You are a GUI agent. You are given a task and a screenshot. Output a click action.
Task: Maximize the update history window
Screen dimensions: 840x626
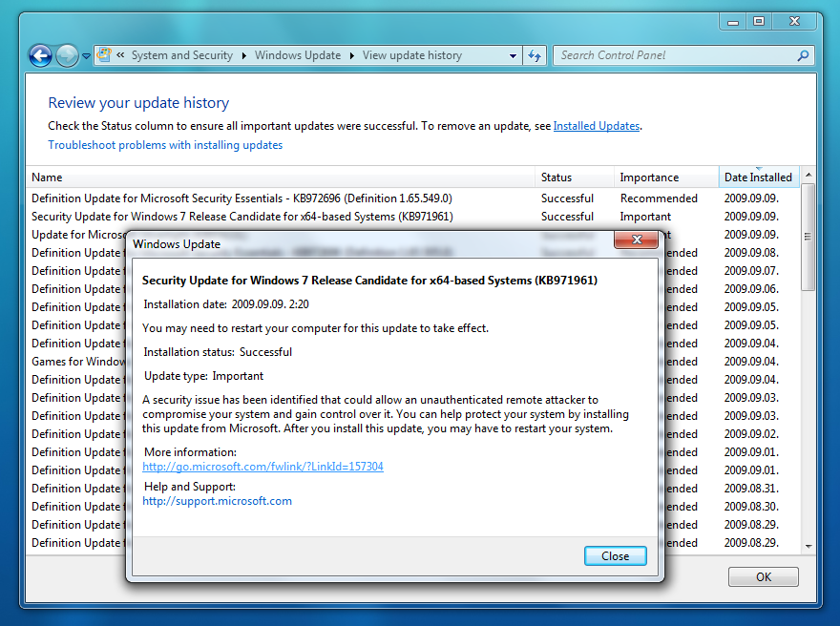click(x=759, y=21)
